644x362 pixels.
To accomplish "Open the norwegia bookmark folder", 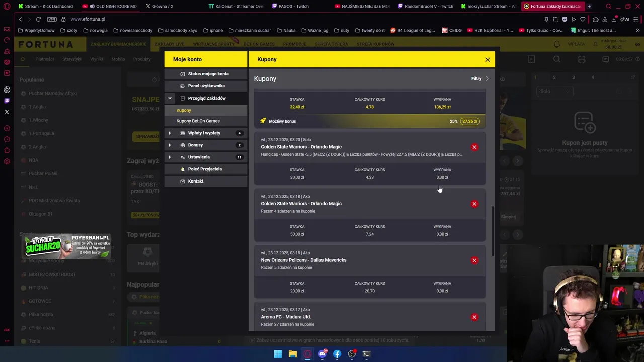I will click(95, 30).
